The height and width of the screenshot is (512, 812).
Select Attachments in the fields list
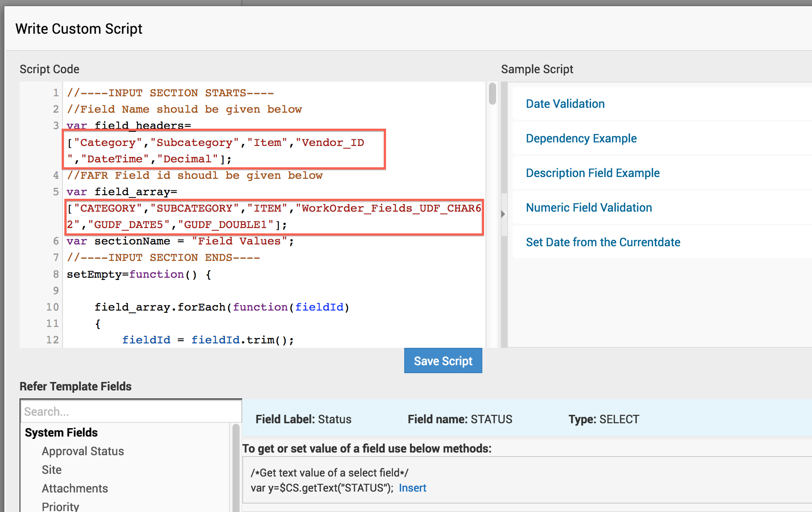(75, 488)
